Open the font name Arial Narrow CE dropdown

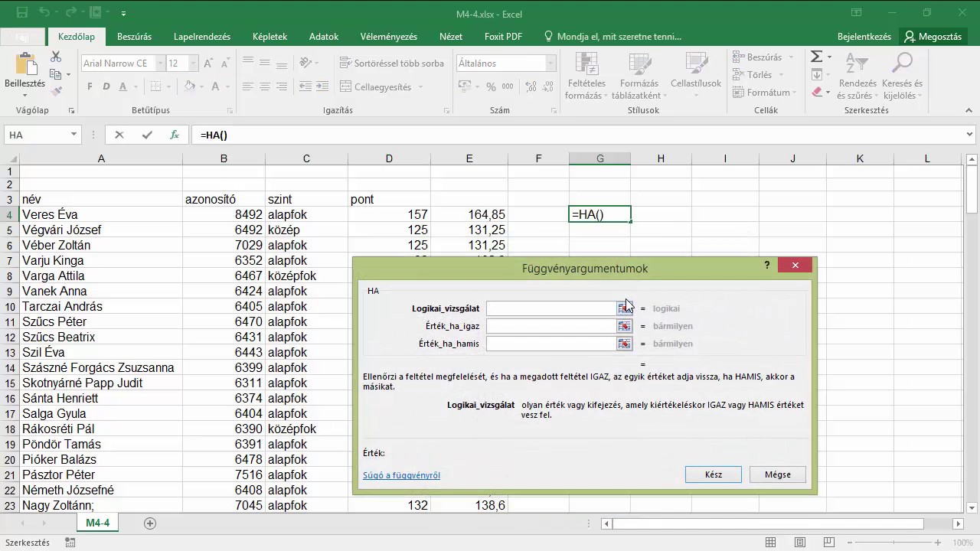tap(159, 64)
